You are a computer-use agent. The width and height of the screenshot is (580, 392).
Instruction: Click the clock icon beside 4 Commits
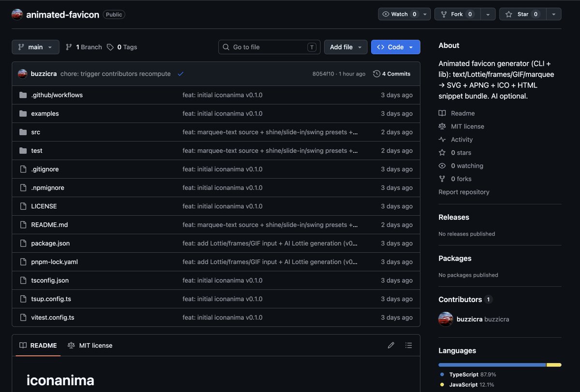pyautogui.click(x=377, y=74)
